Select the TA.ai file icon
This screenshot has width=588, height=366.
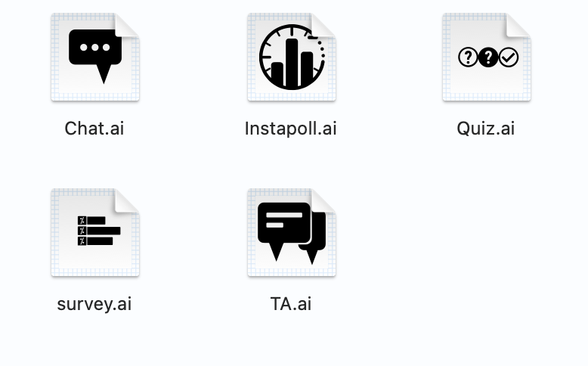(292, 232)
